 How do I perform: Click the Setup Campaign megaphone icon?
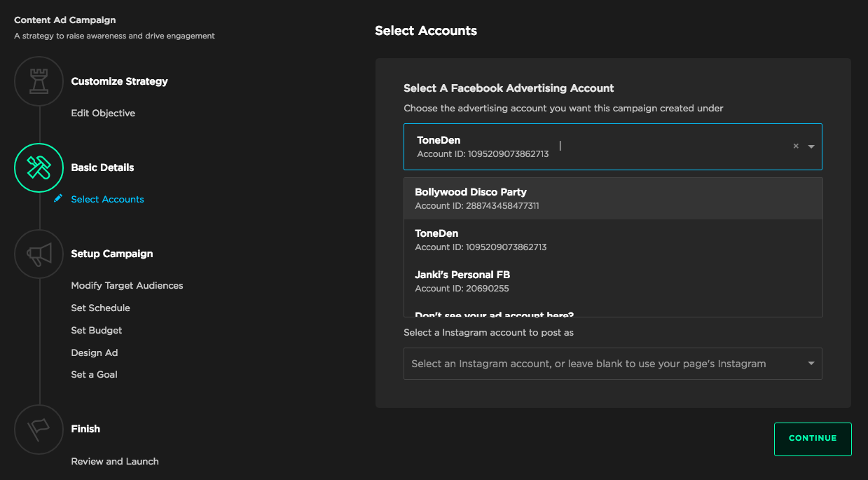click(x=39, y=254)
